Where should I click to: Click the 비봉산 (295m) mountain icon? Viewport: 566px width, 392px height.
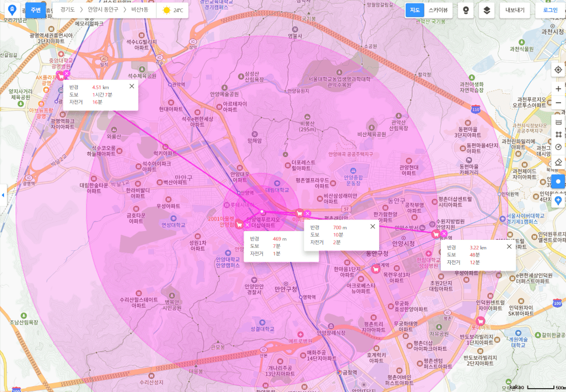[x=307, y=116]
